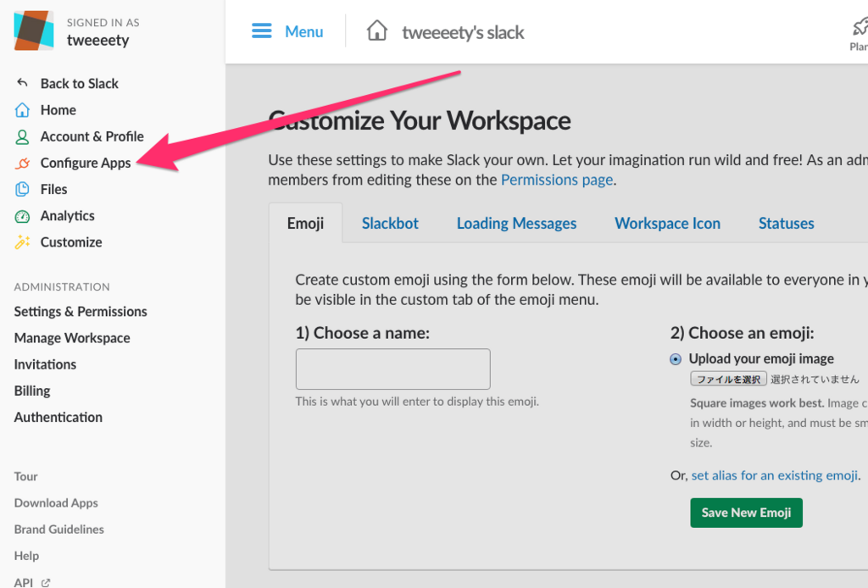The width and height of the screenshot is (868, 588).
Task: Select Upload your emoji image radio button
Action: (x=676, y=359)
